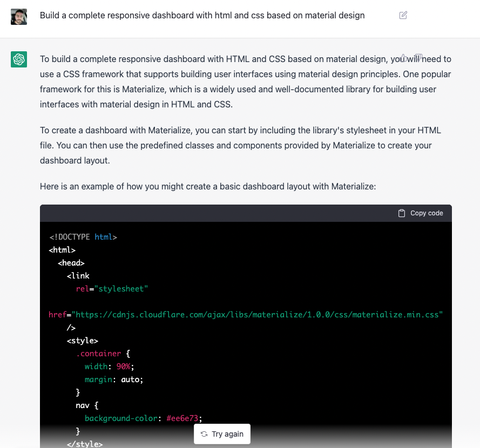480x448 pixels.
Task: Click the 'rel="stylesheet"' code line
Action: 112,289
